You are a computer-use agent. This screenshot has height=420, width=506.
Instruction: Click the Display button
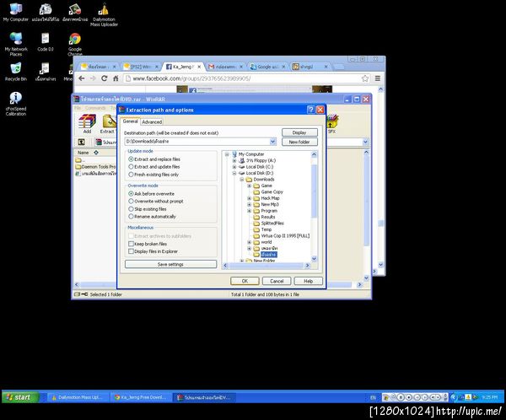pyautogui.click(x=299, y=132)
